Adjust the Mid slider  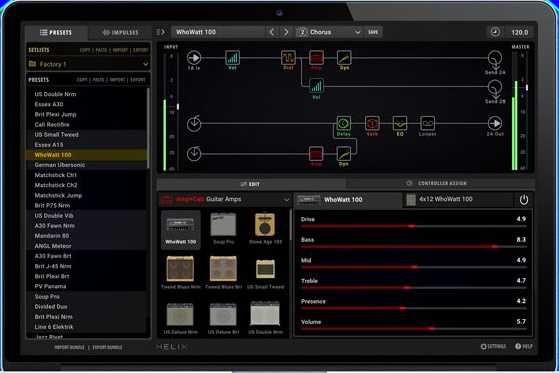pyautogui.click(x=414, y=267)
